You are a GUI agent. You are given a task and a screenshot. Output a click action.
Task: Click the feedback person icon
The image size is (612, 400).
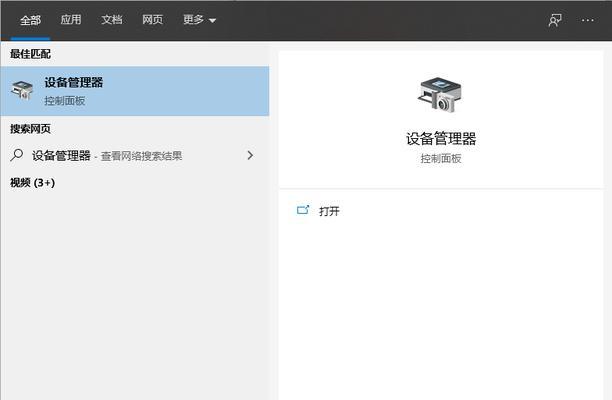click(x=555, y=20)
